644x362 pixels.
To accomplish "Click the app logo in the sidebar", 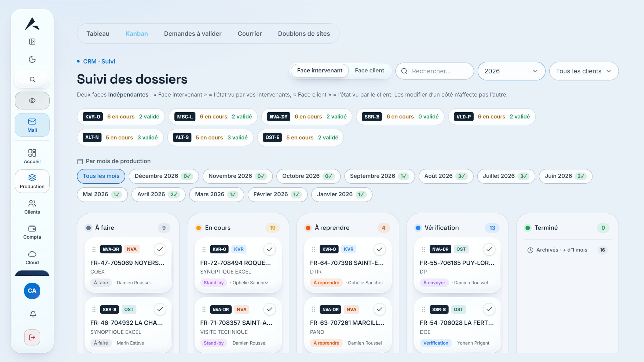I will click(32, 24).
